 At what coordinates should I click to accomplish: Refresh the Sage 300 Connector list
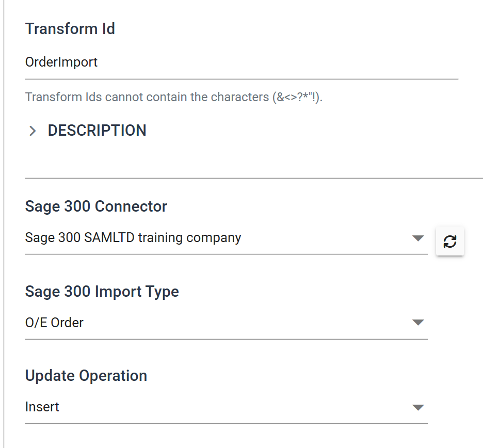click(450, 241)
